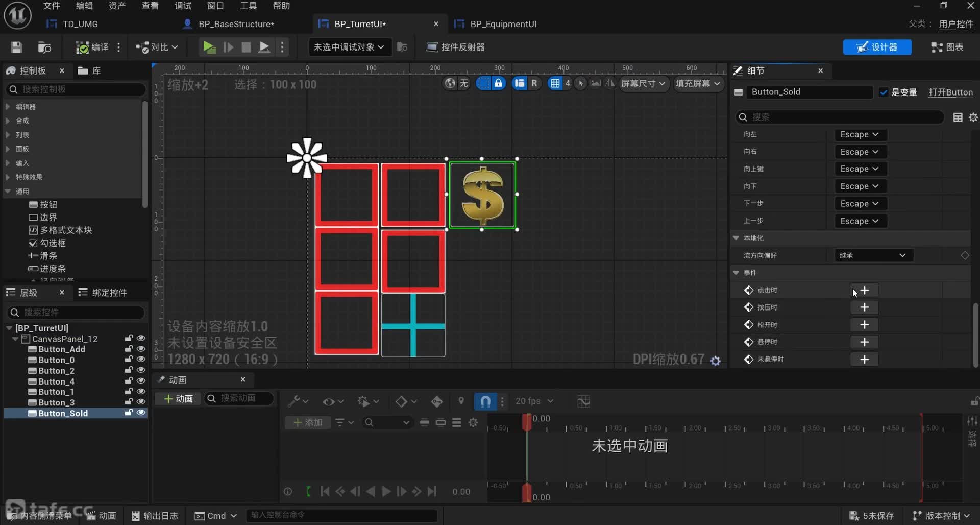Click the red playhead marker on timeline
Viewport: 980px width, 525px height.
tap(527, 421)
